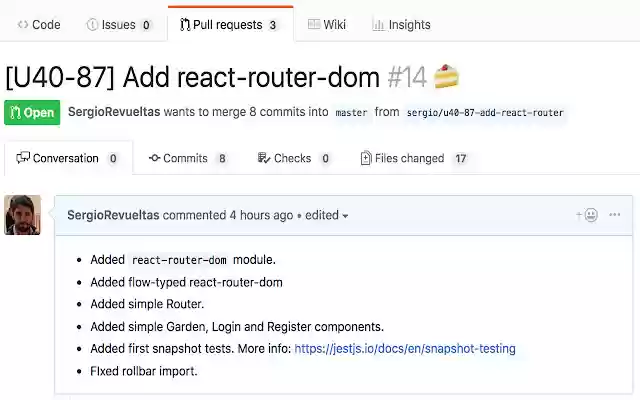Open SergioRevueltas link in comment header
This screenshot has height=400, width=640.
coord(113,215)
